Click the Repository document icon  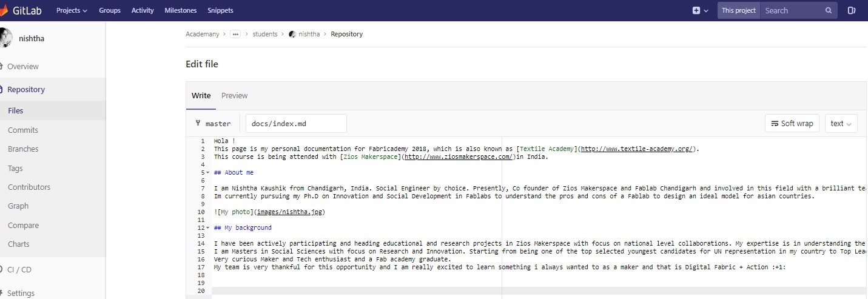[x=1, y=89]
